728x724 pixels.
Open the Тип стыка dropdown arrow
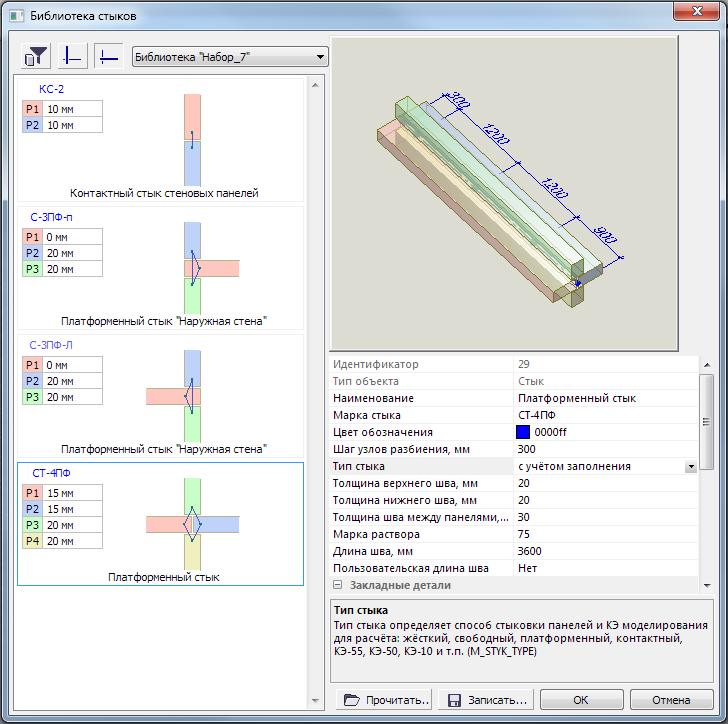[x=690, y=466]
